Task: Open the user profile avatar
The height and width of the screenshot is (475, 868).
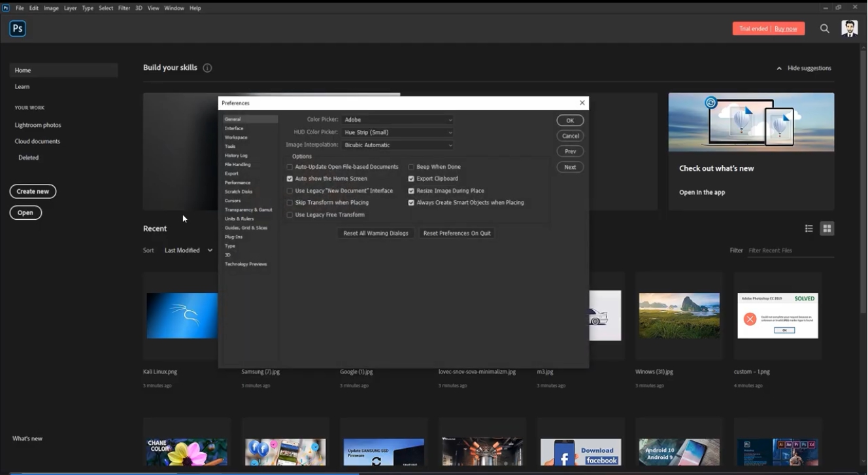Action: click(849, 28)
